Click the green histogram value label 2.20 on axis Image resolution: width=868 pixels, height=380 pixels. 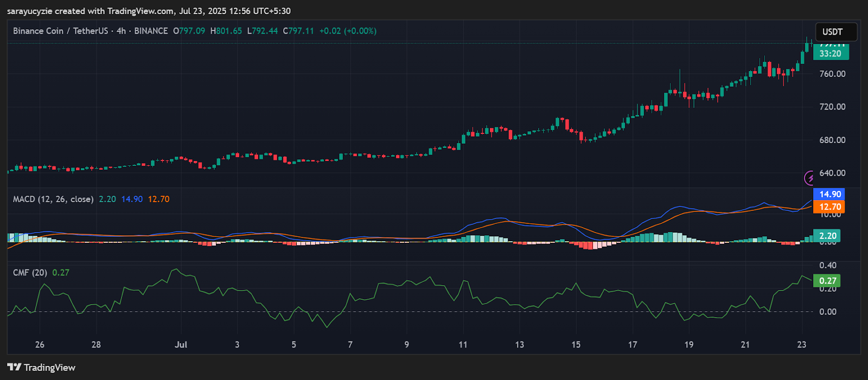pos(827,236)
